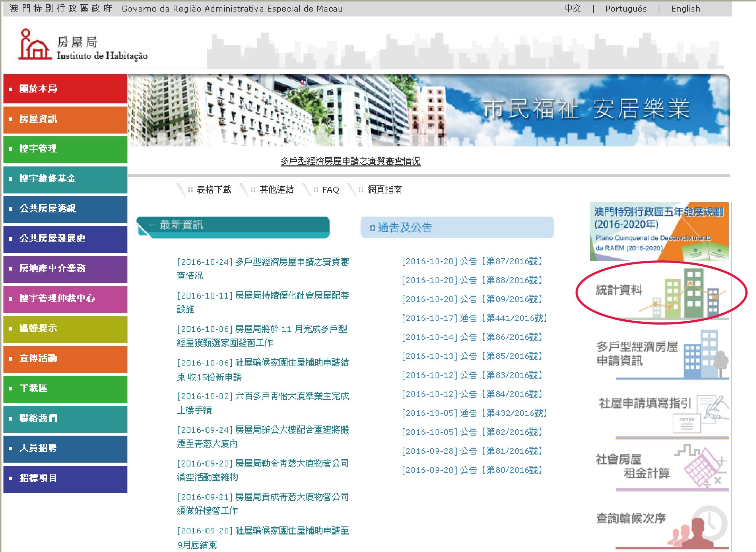The width and height of the screenshot is (756, 552).
Task: Open the FAQ tab link
Action: click(330, 190)
